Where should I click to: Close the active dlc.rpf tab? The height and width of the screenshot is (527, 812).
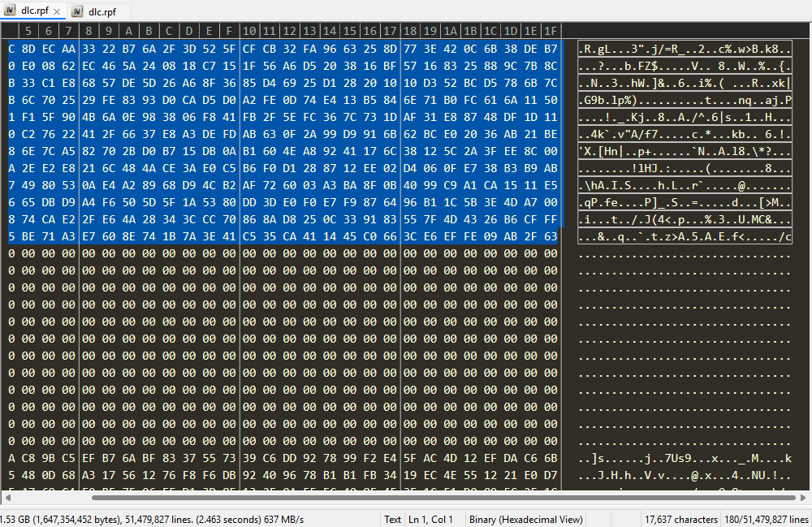[x=57, y=11]
